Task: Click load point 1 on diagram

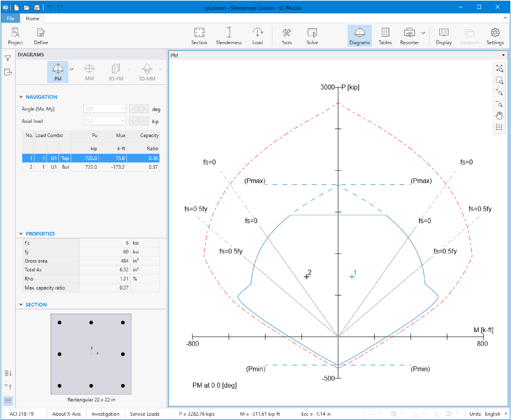Action: (352, 277)
